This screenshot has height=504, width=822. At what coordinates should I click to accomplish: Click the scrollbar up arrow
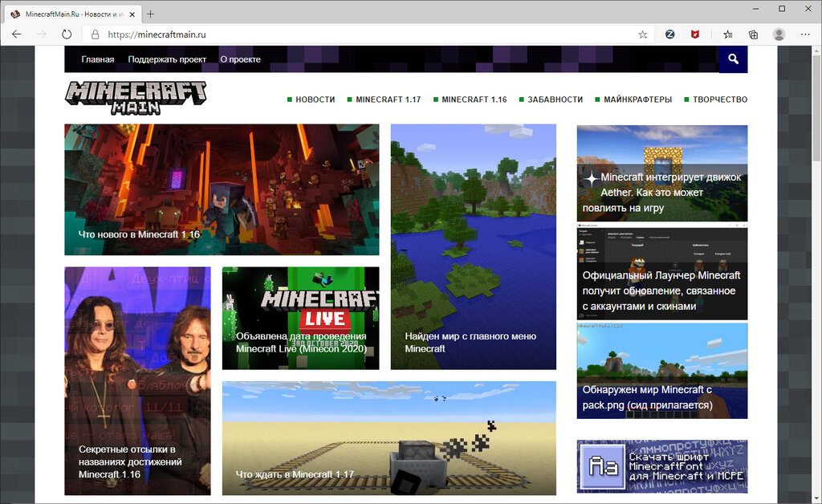point(816,50)
